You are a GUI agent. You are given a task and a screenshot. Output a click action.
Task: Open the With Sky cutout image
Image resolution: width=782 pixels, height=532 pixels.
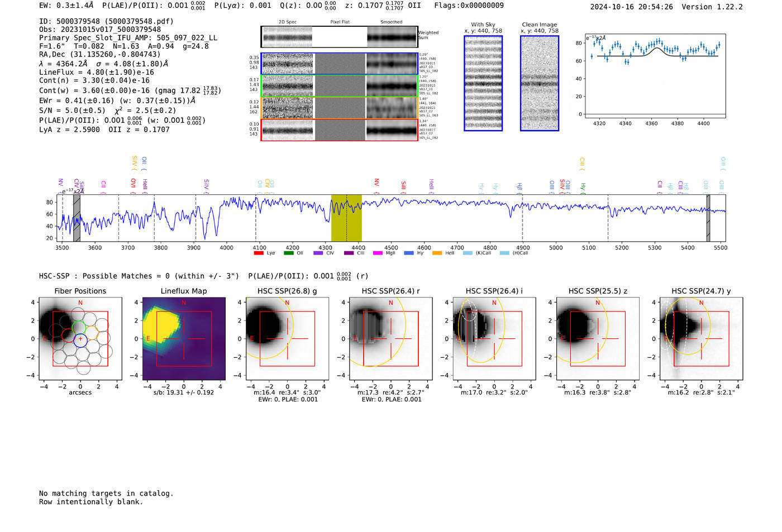pyautogui.click(x=483, y=83)
